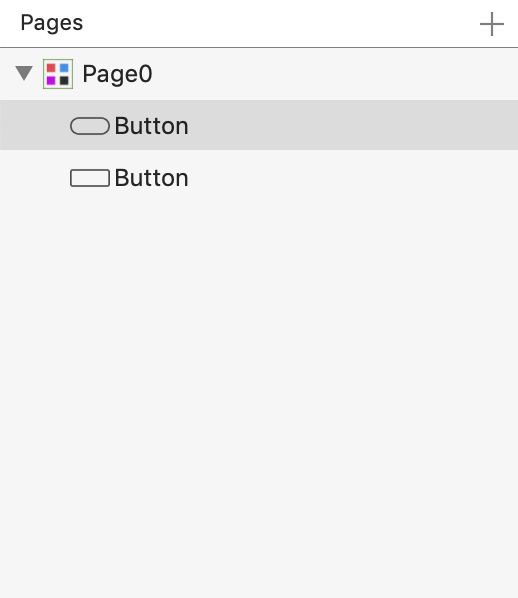Click the colorful grid icon beside Page0
518x598 pixels.
(58, 74)
